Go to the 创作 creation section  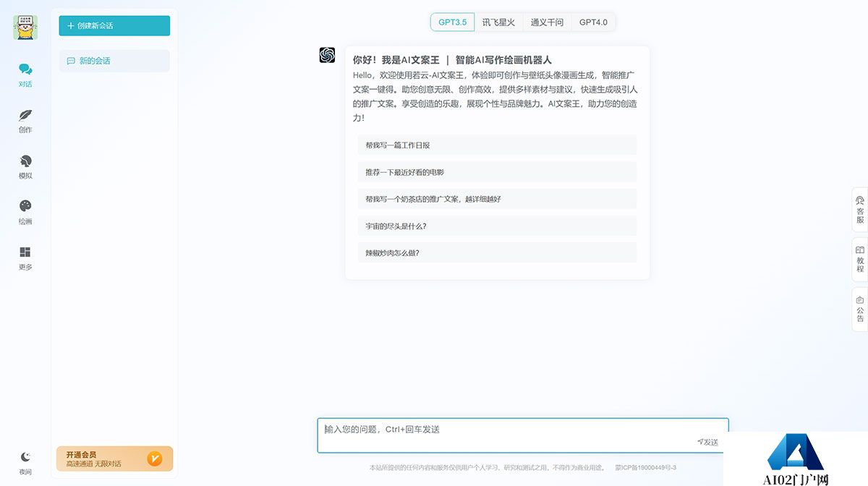[x=25, y=121]
